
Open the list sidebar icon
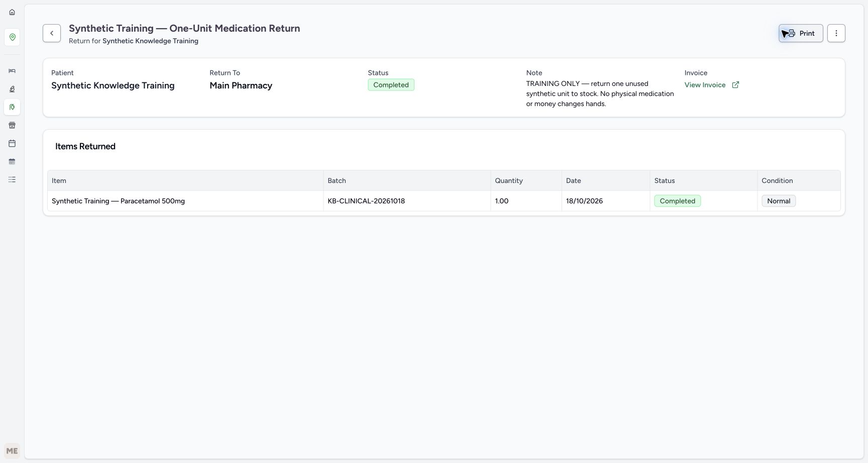pyautogui.click(x=12, y=179)
